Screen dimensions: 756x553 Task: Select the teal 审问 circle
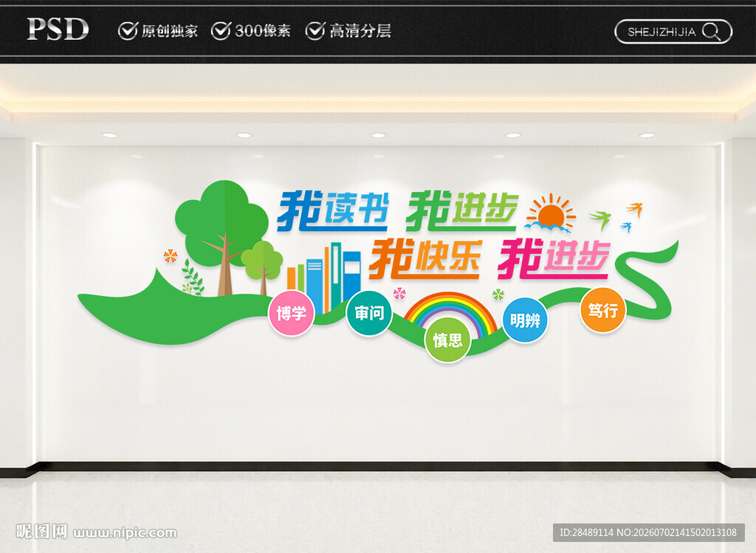[369, 313]
